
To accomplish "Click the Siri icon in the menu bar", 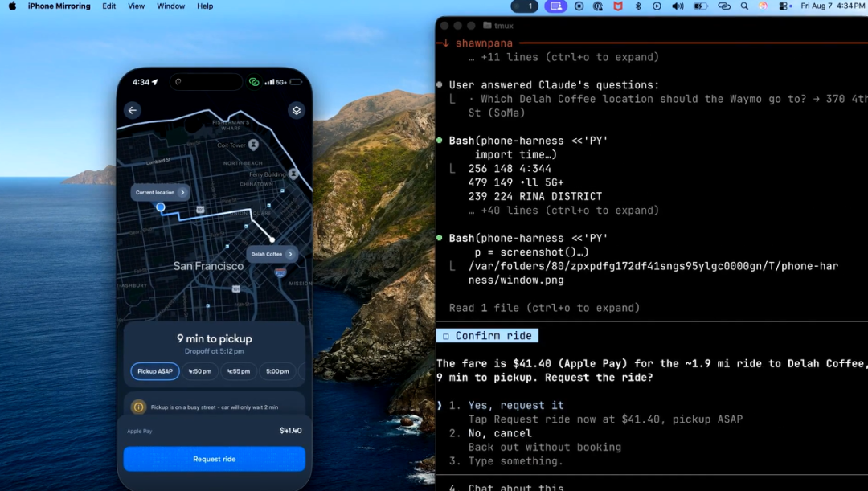I will (764, 6).
